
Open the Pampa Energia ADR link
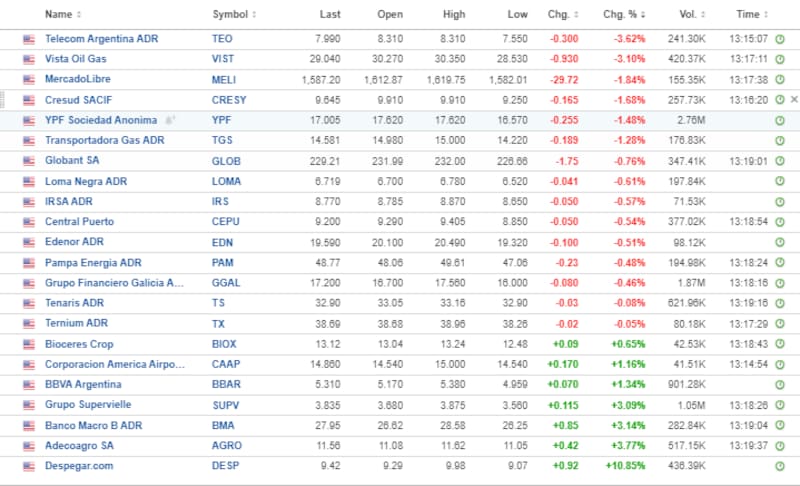click(x=93, y=263)
